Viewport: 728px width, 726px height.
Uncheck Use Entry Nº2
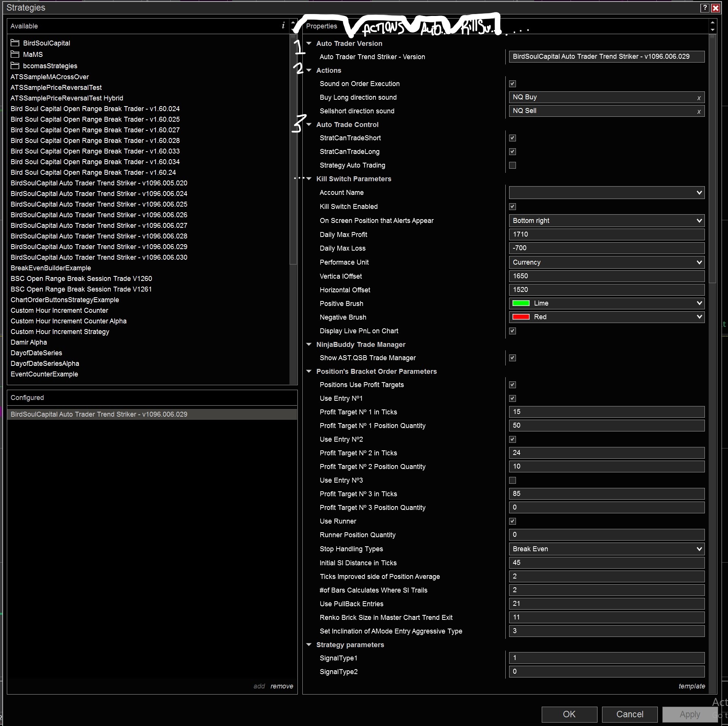click(513, 439)
